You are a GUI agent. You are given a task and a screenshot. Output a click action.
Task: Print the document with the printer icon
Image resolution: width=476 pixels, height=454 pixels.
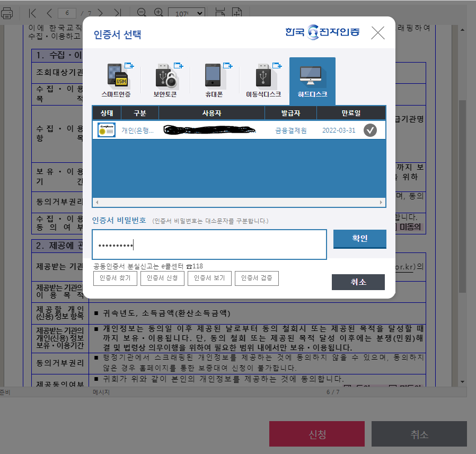pyautogui.click(x=7, y=13)
